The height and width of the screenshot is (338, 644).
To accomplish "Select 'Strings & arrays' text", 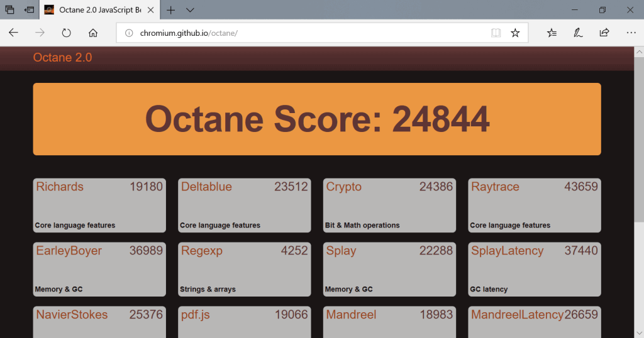I will (208, 289).
